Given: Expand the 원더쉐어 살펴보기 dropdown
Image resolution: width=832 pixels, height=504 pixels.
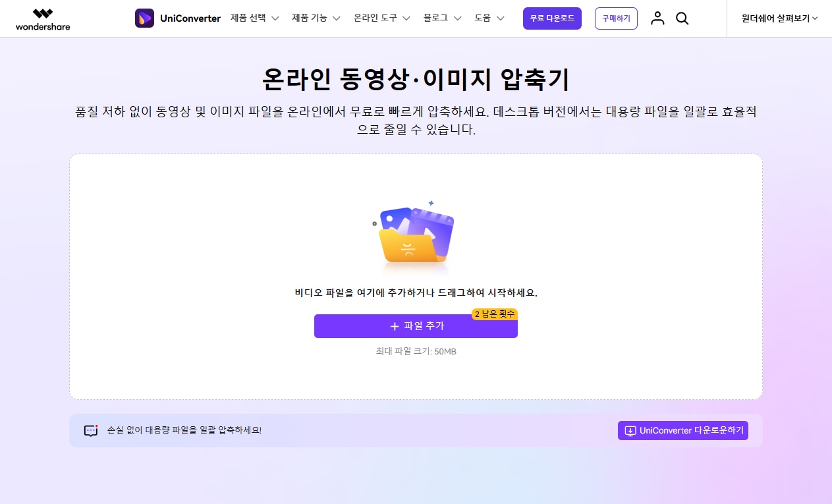Looking at the screenshot, I should pyautogui.click(x=780, y=18).
